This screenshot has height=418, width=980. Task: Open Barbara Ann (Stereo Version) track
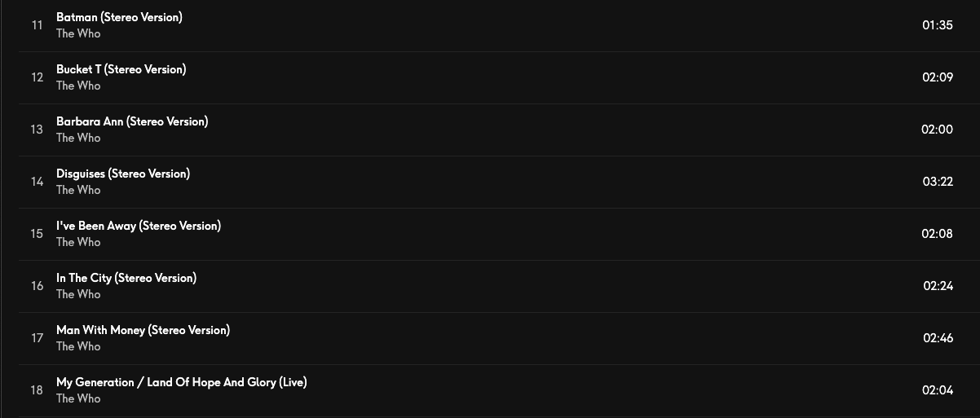[x=132, y=121]
